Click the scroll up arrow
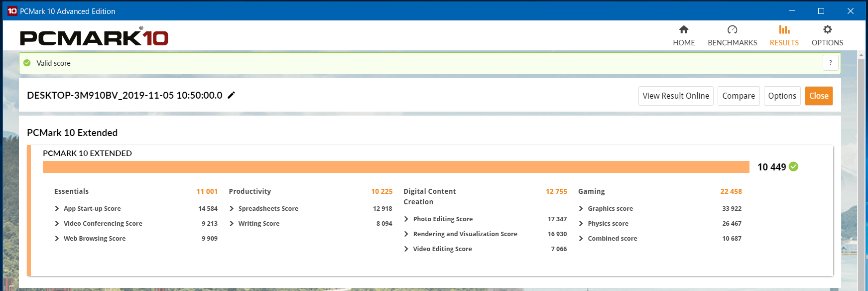The width and height of the screenshot is (868, 291). (x=861, y=55)
